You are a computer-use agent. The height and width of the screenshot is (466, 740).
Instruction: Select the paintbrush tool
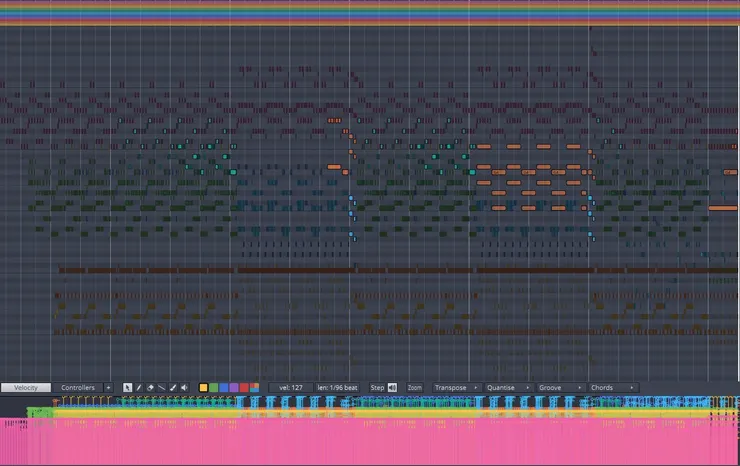173,388
